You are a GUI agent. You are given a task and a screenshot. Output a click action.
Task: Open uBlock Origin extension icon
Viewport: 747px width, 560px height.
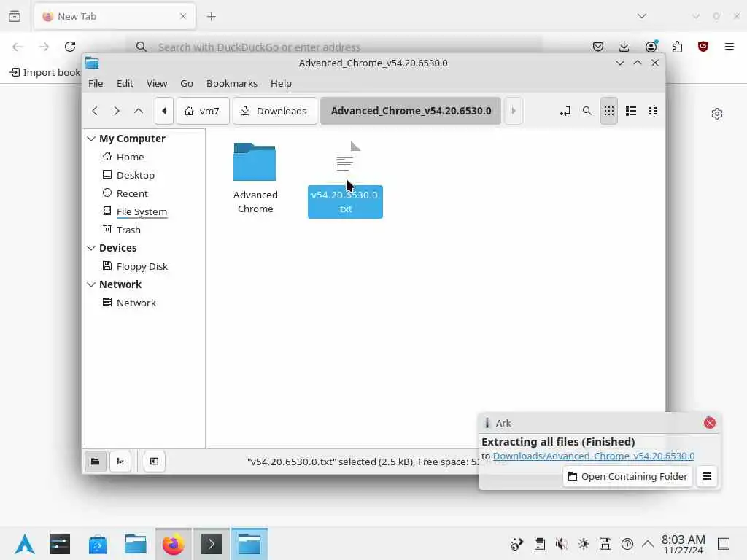point(703,47)
